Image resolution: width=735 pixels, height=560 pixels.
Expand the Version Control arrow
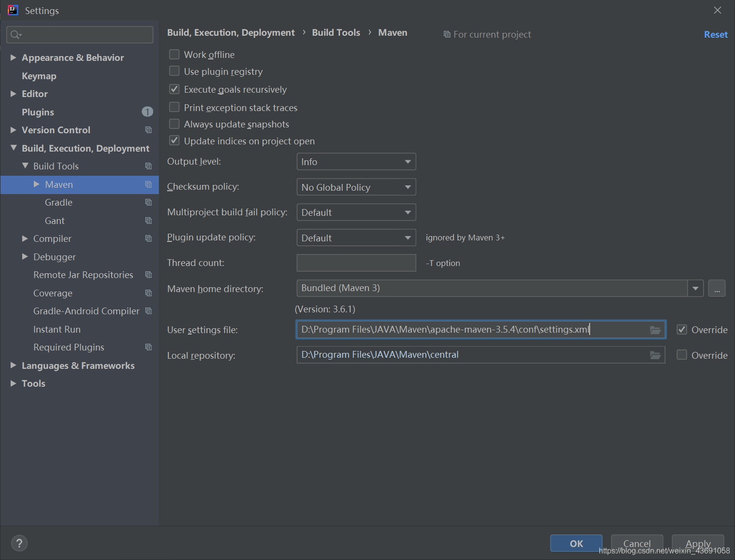pos(14,130)
